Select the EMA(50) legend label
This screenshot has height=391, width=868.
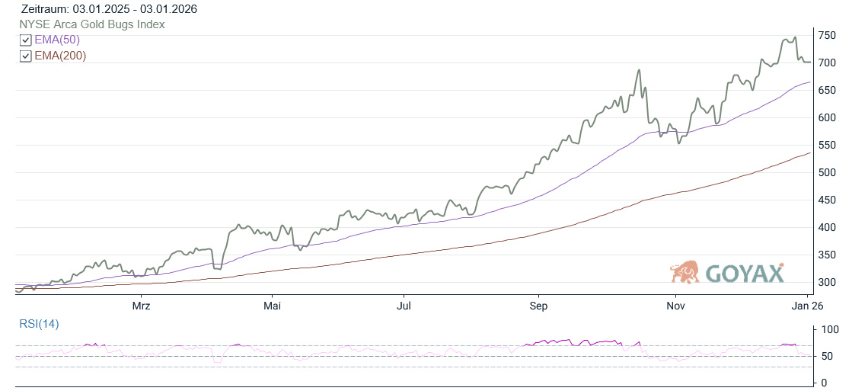click(57, 40)
